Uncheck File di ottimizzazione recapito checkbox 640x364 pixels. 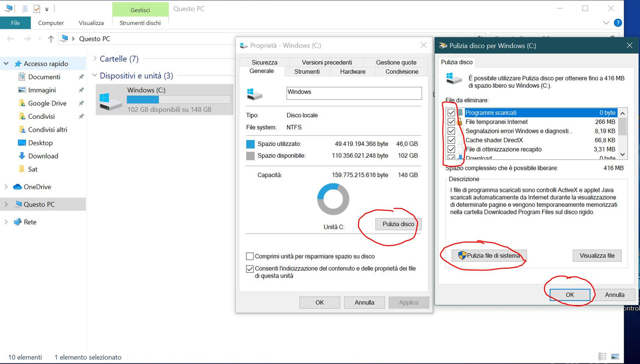[451, 149]
